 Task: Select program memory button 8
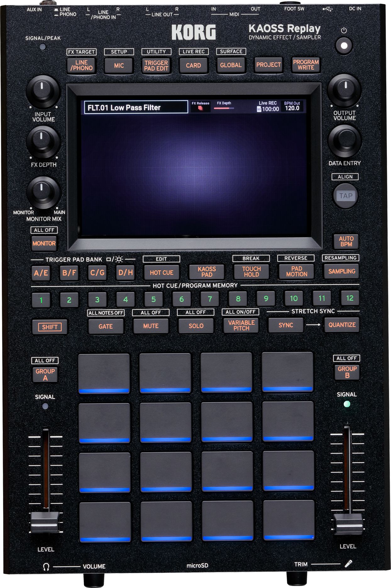(x=238, y=299)
